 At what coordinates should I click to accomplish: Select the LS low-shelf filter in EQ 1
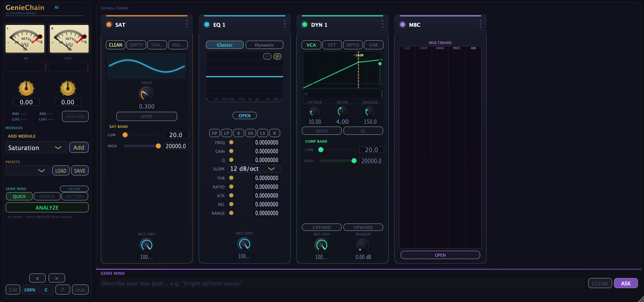pyautogui.click(x=262, y=133)
